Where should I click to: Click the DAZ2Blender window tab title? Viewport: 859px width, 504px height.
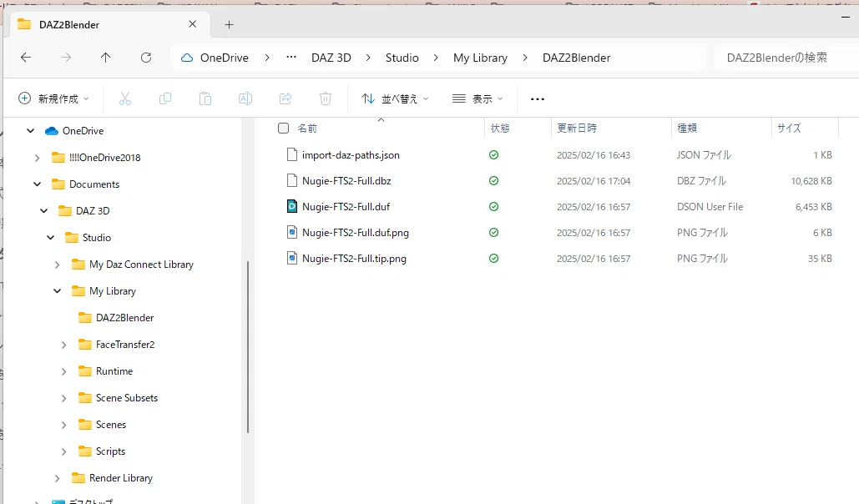[69, 25]
